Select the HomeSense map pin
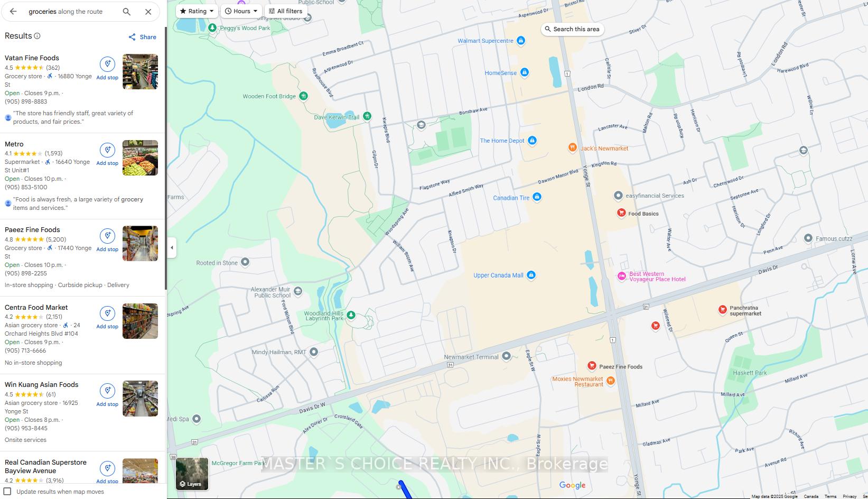The width and height of the screenshot is (868, 499). 525,72
